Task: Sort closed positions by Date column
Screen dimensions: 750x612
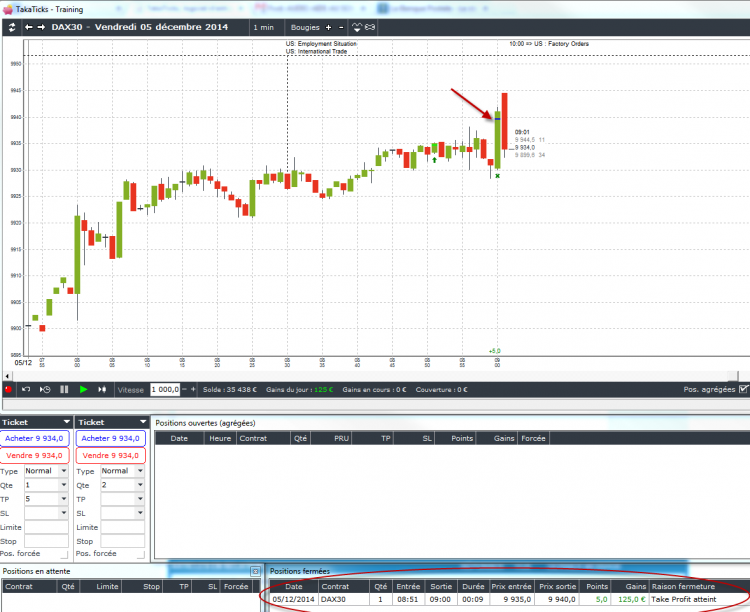Action: [x=294, y=587]
